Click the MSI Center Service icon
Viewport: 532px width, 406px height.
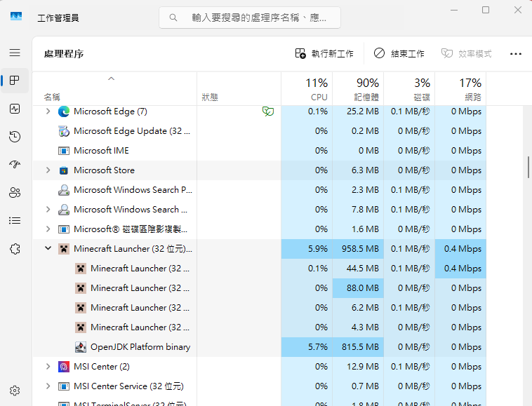(x=64, y=386)
